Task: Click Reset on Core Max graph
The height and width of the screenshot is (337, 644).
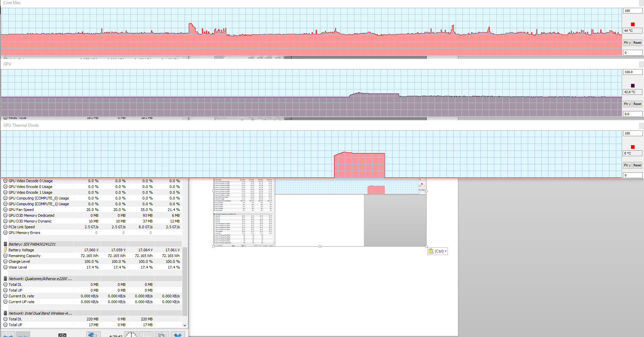Action: pos(637,43)
